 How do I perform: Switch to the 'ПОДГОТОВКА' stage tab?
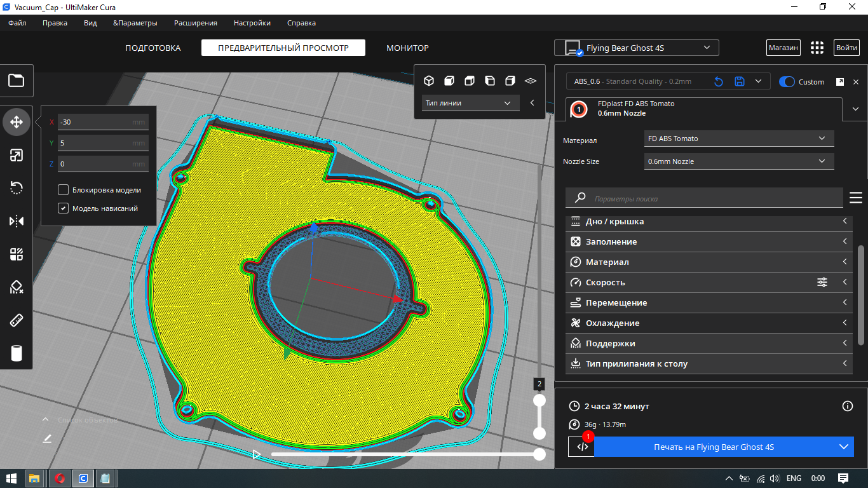click(153, 48)
